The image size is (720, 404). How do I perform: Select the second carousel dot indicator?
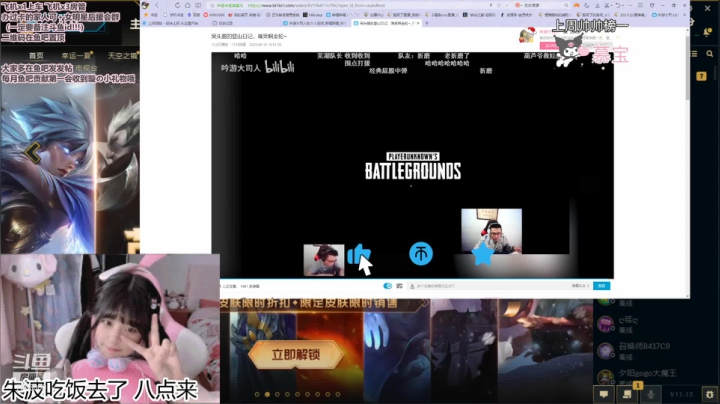267,394
